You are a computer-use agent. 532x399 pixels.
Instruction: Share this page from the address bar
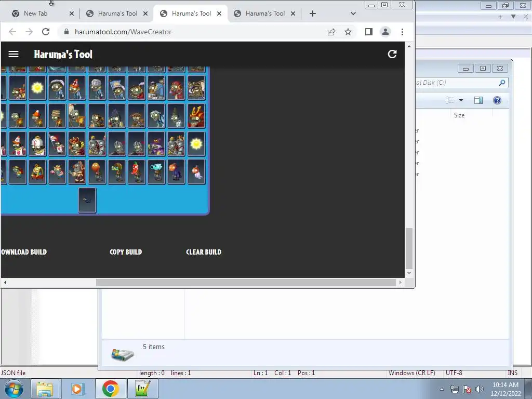coord(331,32)
